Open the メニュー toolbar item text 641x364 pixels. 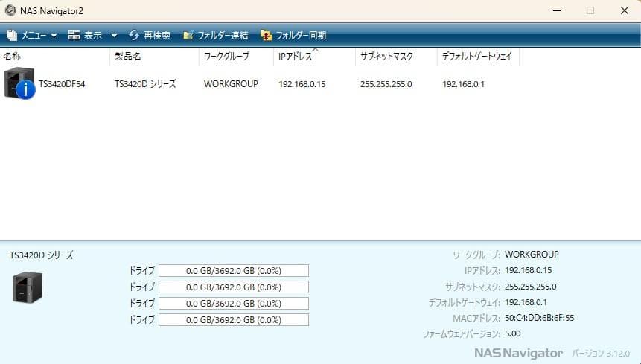(x=34, y=36)
